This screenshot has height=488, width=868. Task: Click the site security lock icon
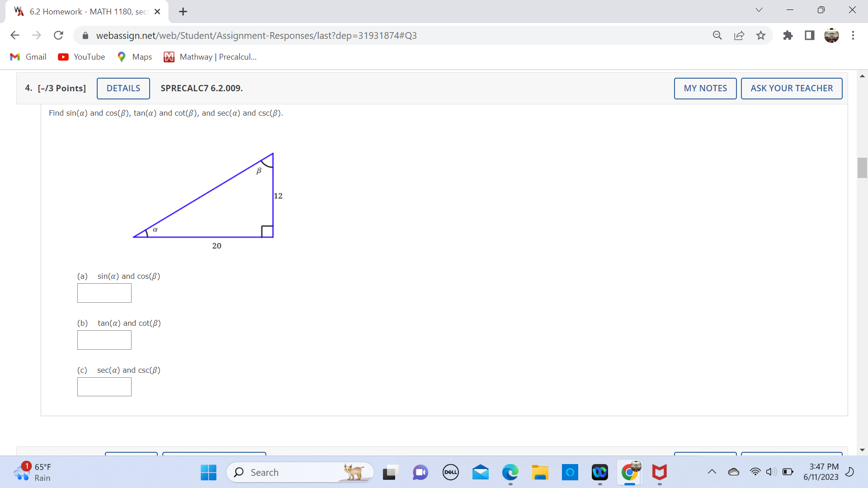[85, 35]
